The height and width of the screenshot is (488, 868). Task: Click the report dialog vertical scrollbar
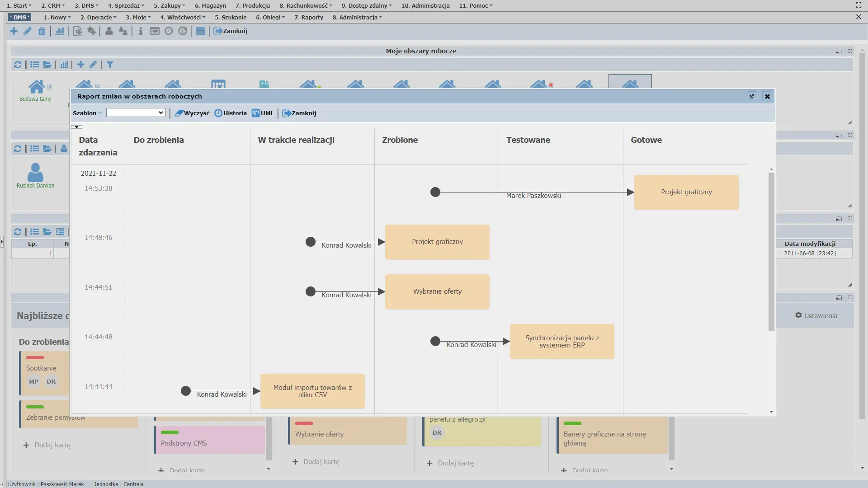click(x=771, y=251)
